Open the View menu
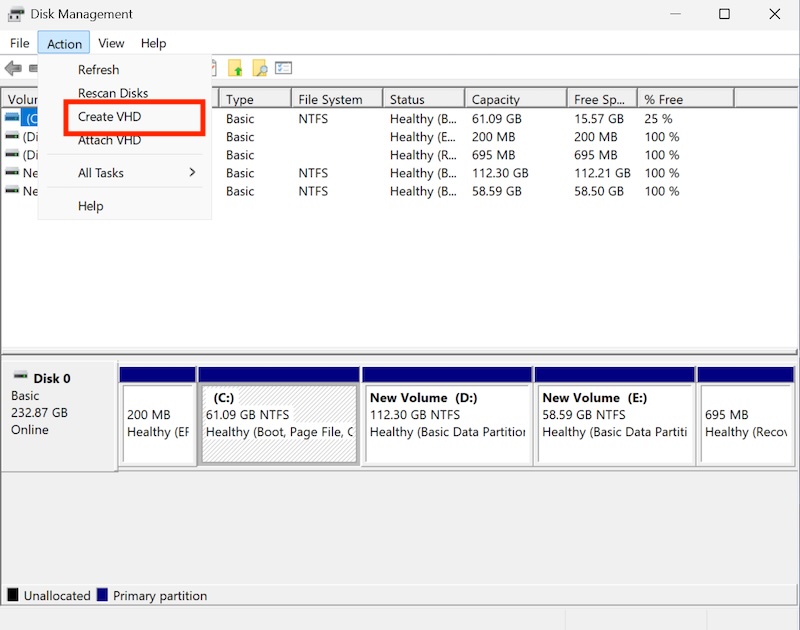The width and height of the screenshot is (800, 630). 111,43
